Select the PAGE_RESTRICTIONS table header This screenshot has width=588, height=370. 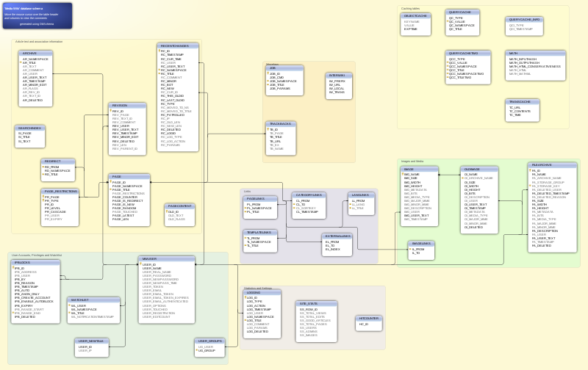click(x=60, y=192)
